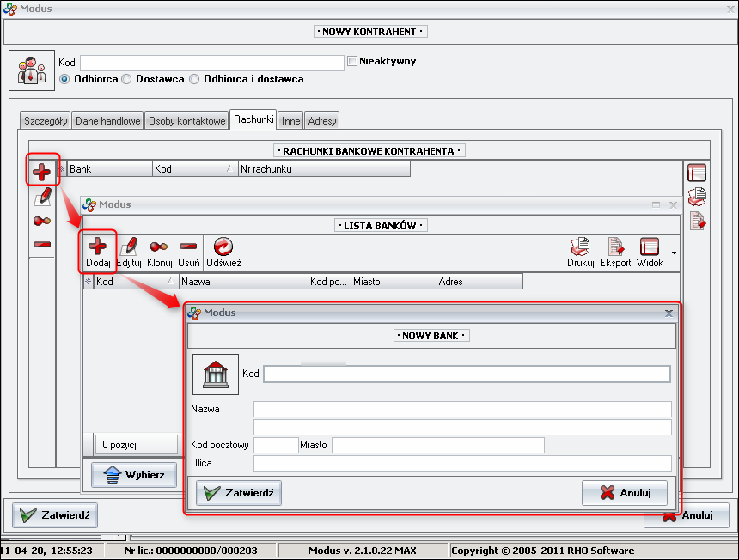This screenshot has height=560, width=739.
Task: Click Dodaj icon in Lista Banków toolbar
Action: pyautogui.click(x=97, y=247)
